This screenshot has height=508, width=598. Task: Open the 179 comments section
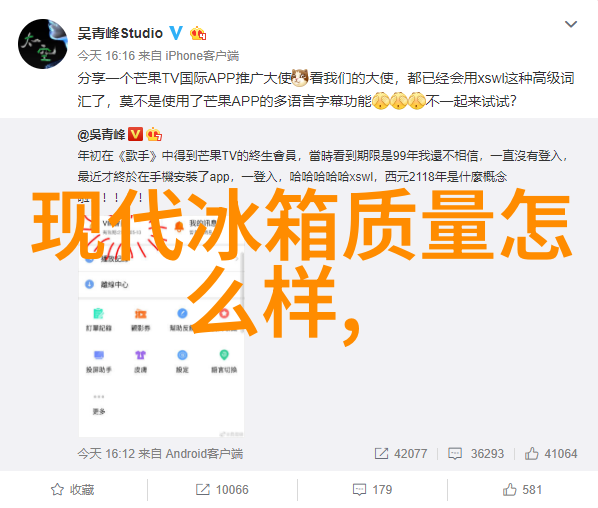372,490
